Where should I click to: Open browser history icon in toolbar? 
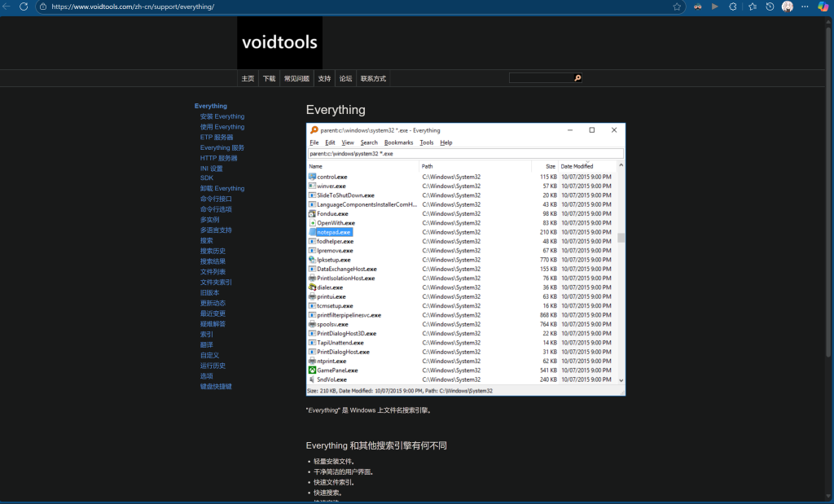(x=770, y=7)
